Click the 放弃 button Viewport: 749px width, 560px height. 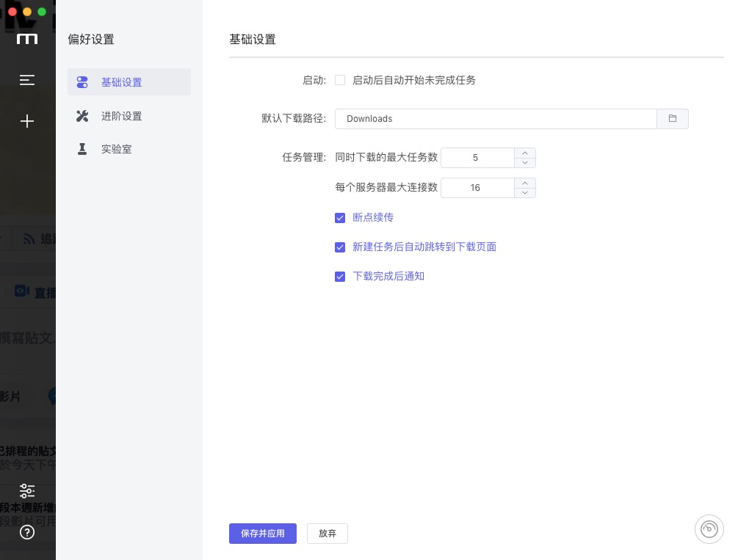click(328, 534)
